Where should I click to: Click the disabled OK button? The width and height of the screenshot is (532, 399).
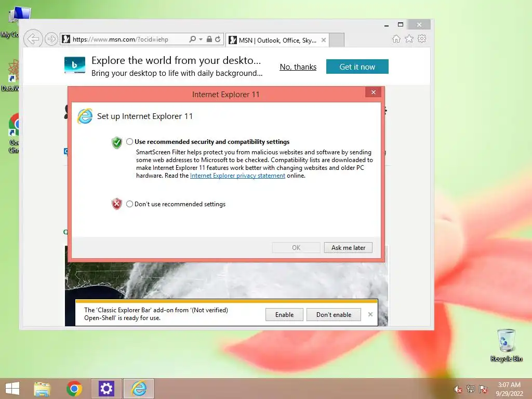click(296, 248)
